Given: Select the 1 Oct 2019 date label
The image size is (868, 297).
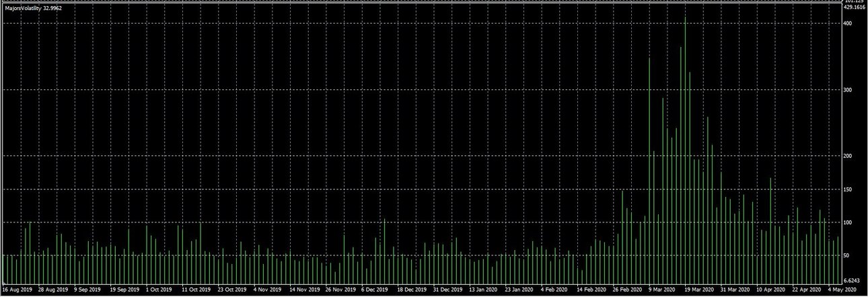Looking at the screenshot, I should pos(160,290).
